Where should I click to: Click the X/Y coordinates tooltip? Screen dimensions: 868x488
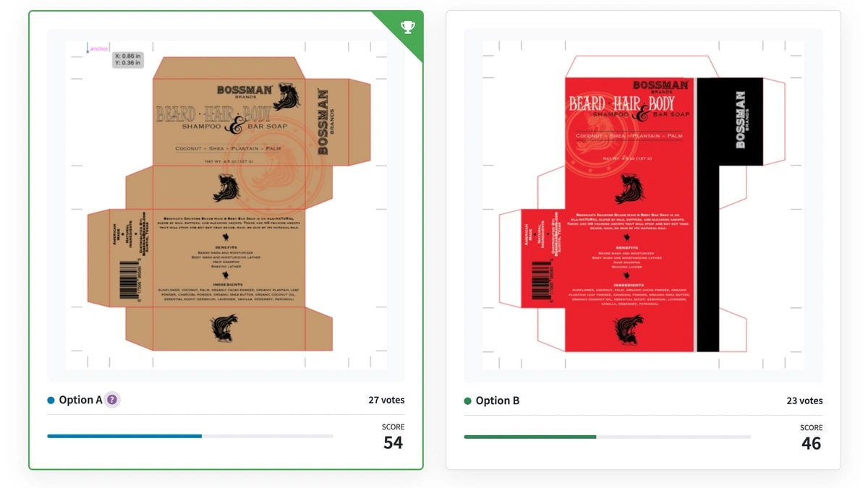pyautogui.click(x=127, y=59)
